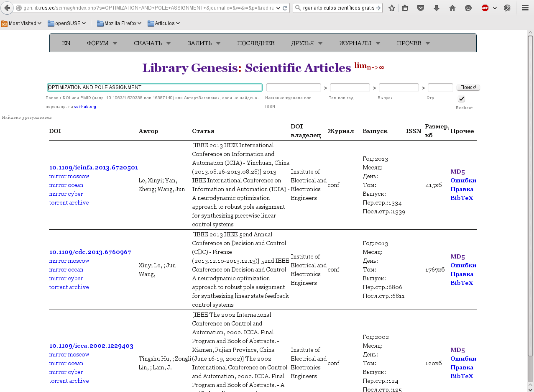Click BibTeX link for icinfa.2013 article
This screenshot has width=534, height=392.
pos(462,198)
